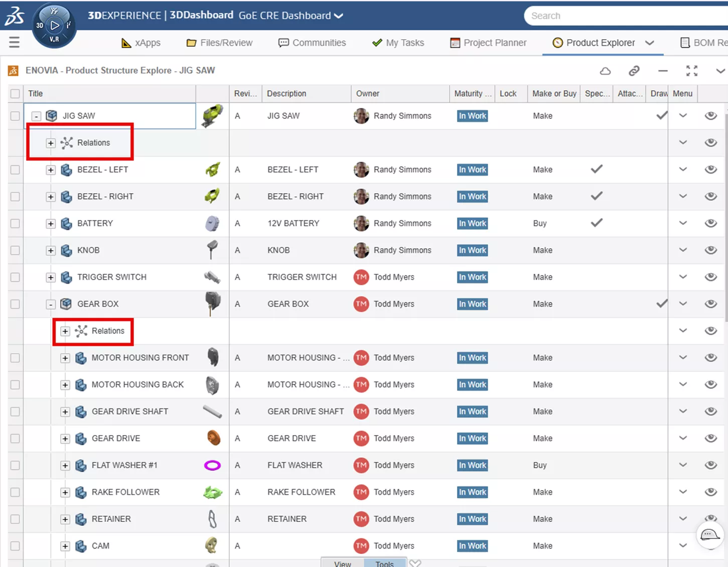Open the chat assistant icon
728x567 pixels.
(x=709, y=535)
